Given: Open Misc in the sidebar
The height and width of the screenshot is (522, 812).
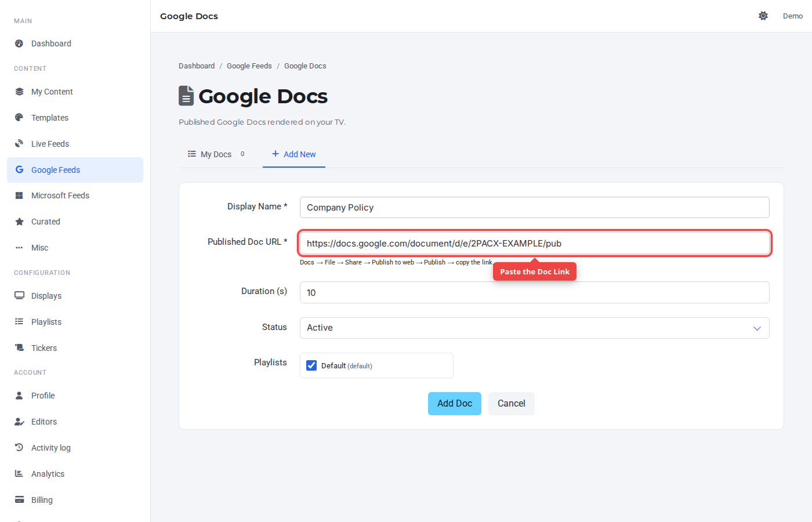Looking at the screenshot, I should coord(75,248).
